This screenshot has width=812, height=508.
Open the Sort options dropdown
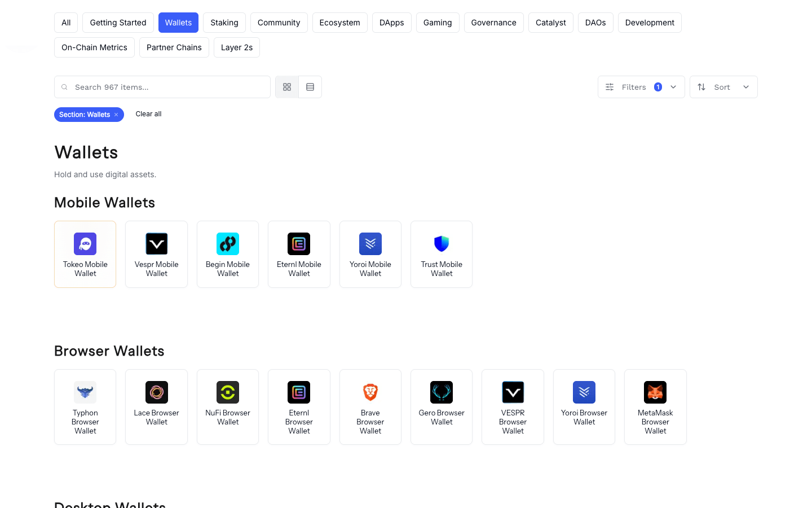point(723,87)
